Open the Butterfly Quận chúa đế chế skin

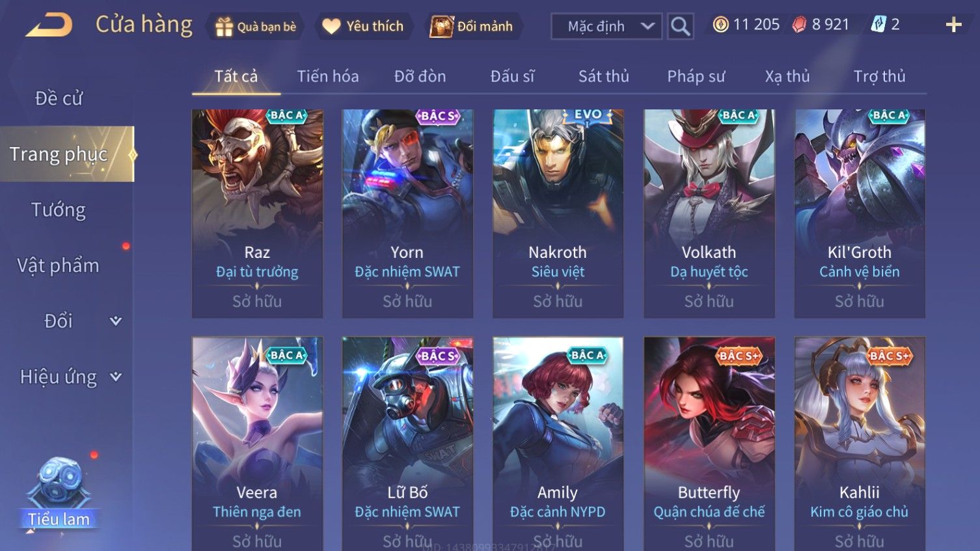click(x=709, y=444)
